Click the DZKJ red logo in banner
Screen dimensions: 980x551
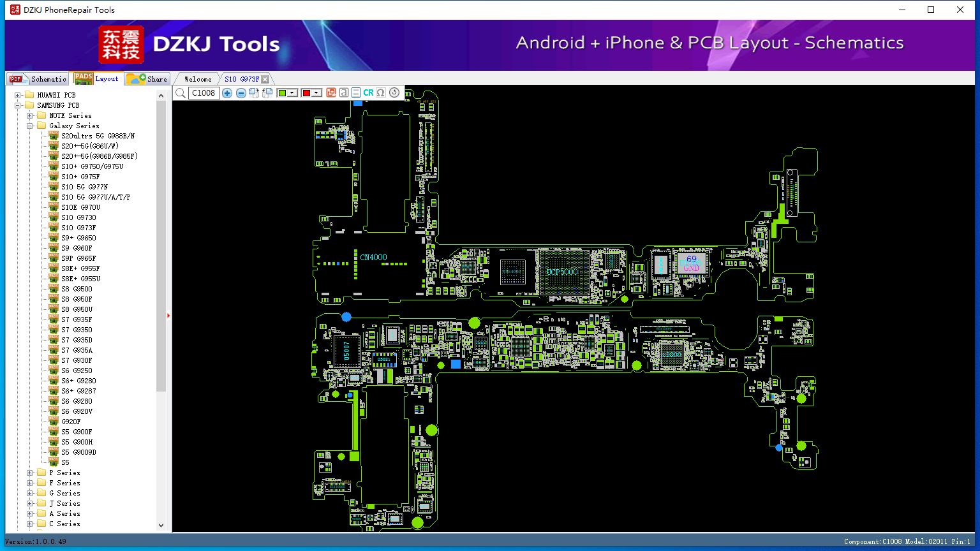[121, 45]
